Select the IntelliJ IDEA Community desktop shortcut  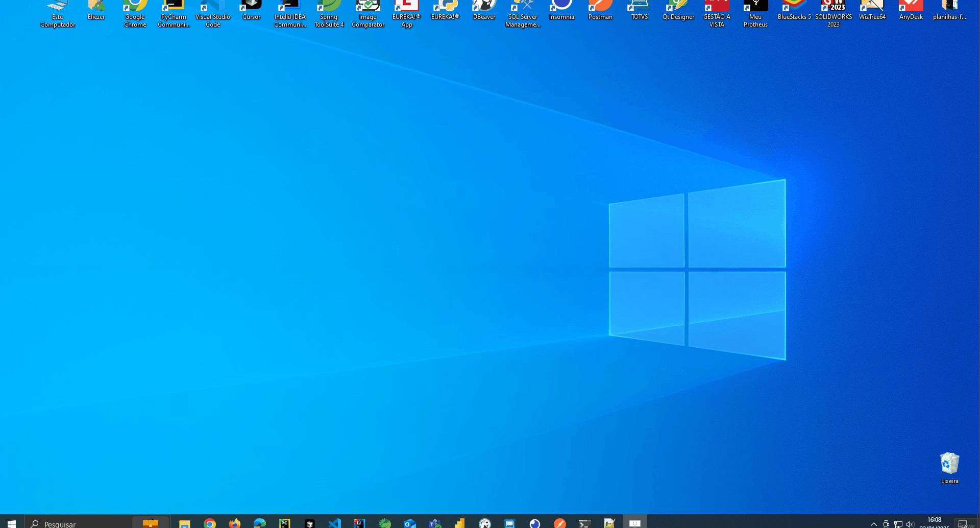point(290,14)
